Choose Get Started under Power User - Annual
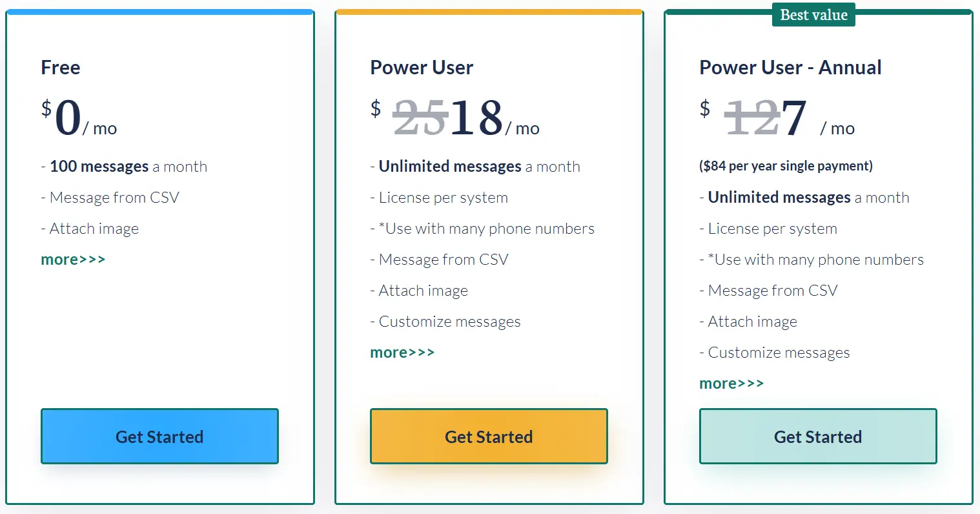The image size is (980, 514). coord(817,437)
